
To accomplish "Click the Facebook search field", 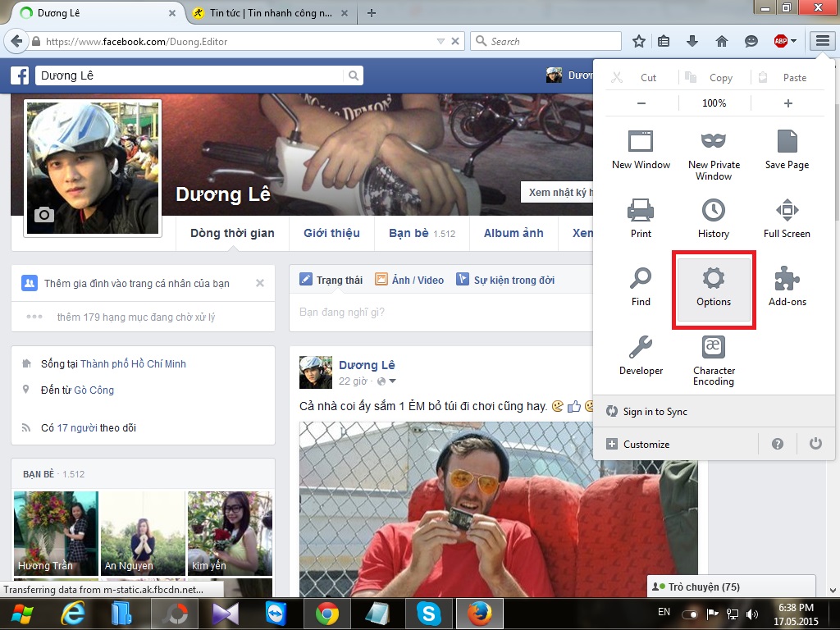I will pyautogui.click(x=189, y=76).
